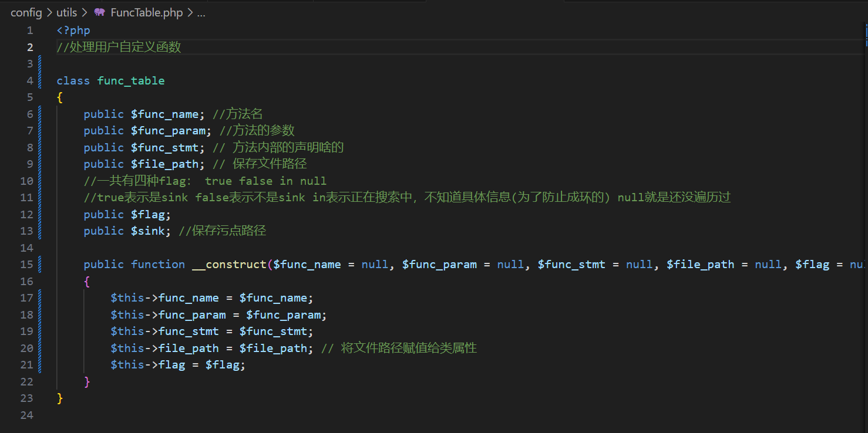Click the PHP elephant file icon in breadcrumbs
868x433 pixels.
pyautogui.click(x=99, y=12)
